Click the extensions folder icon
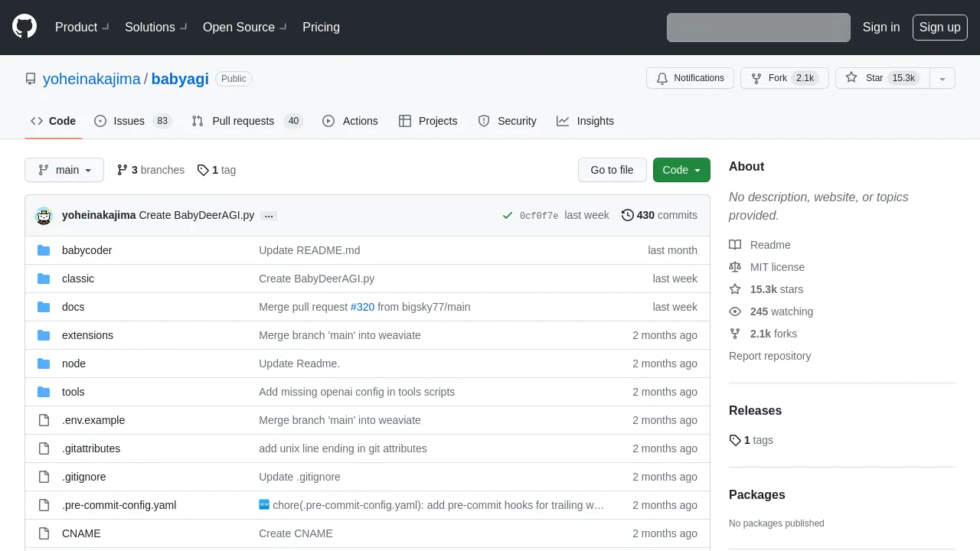Viewport: 980px width, 551px height. 44,335
